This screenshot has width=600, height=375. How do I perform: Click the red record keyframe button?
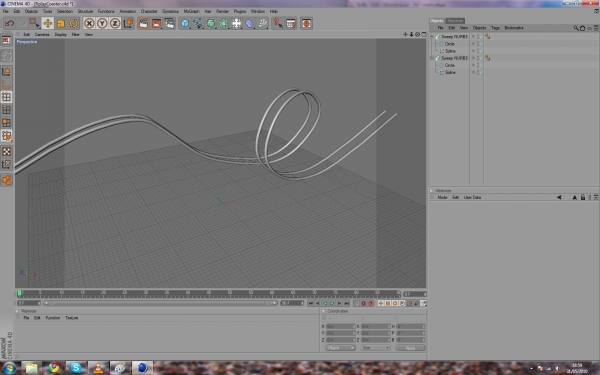364,303
